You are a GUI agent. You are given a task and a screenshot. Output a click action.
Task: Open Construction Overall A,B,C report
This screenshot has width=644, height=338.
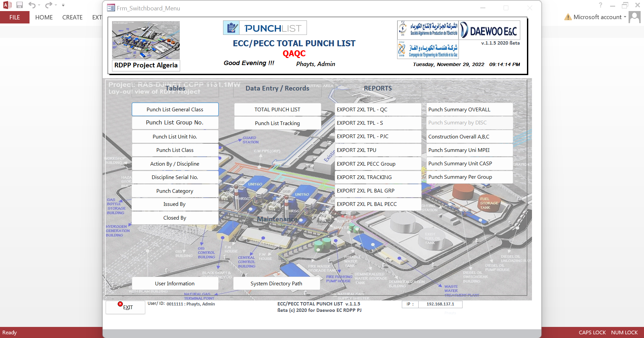point(470,136)
